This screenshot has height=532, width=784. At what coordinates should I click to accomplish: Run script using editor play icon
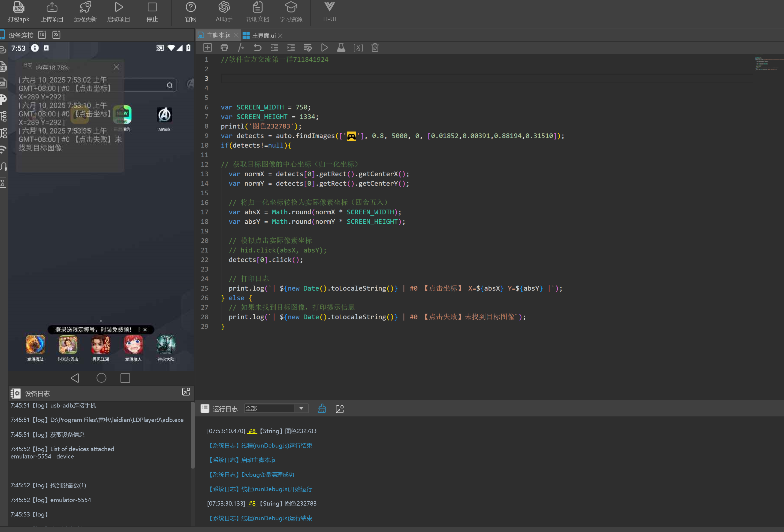click(324, 48)
